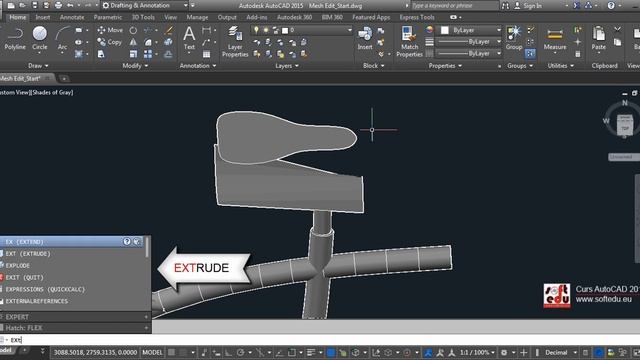Insert a Table from Annotation panel
Screen dimensions: 640x360
click(x=207, y=54)
